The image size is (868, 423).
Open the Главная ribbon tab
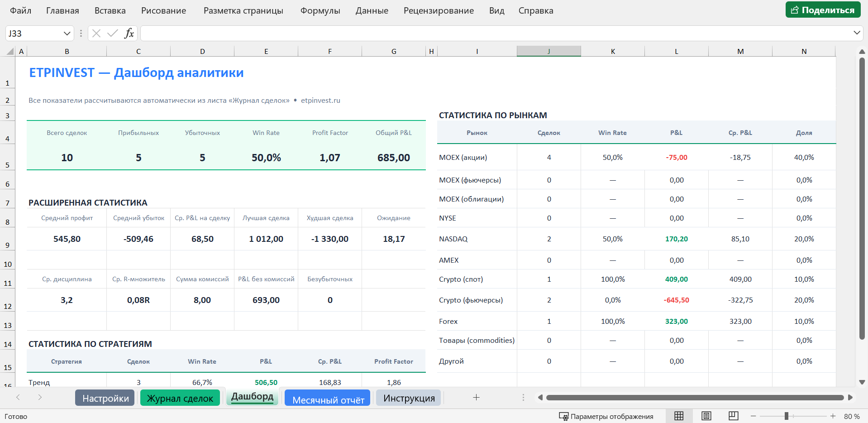click(x=62, y=10)
